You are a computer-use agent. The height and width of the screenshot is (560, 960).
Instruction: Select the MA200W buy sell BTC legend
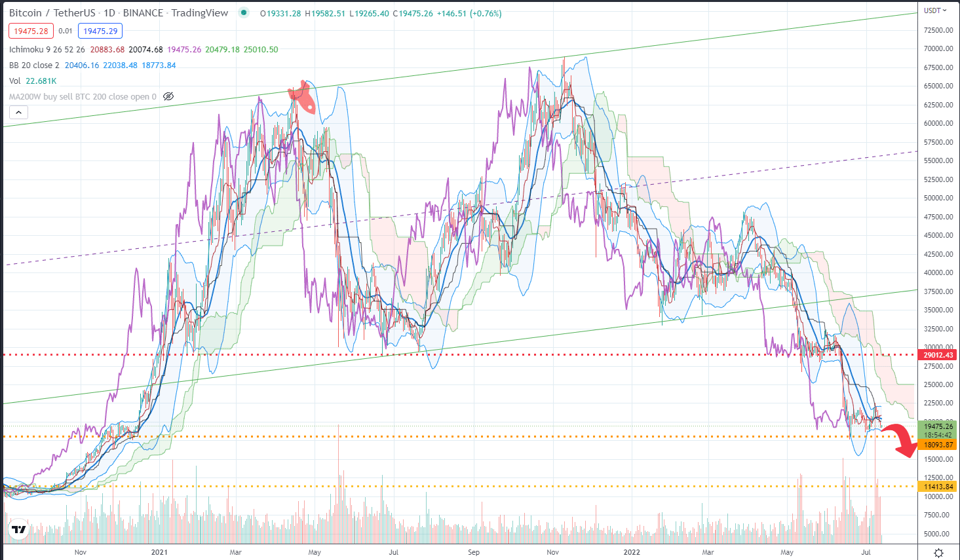[83, 96]
